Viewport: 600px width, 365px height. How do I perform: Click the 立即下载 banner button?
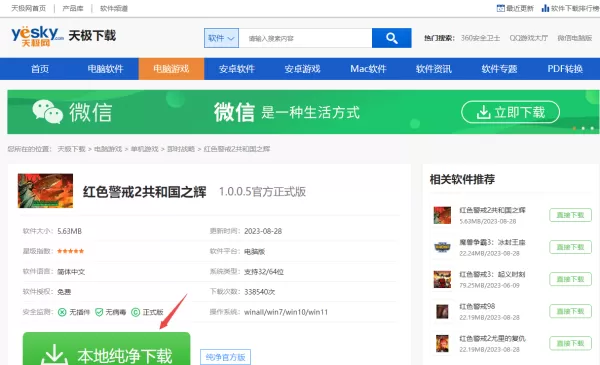point(510,112)
